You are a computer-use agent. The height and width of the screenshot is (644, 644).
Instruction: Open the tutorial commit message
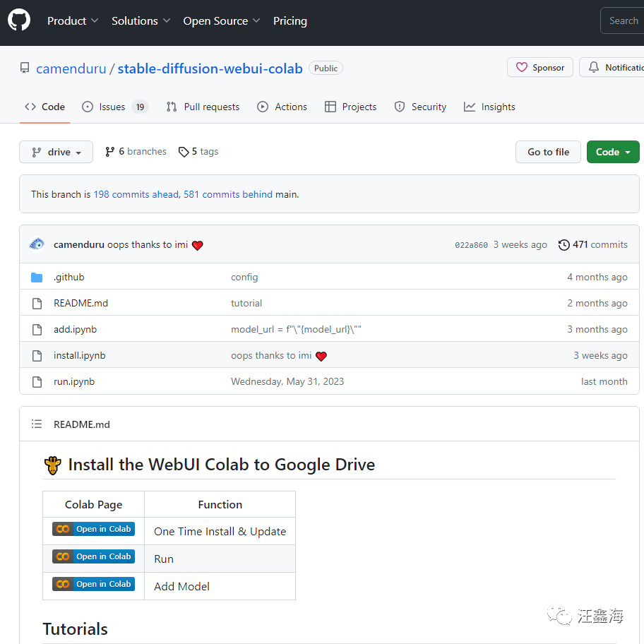[x=246, y=303]
